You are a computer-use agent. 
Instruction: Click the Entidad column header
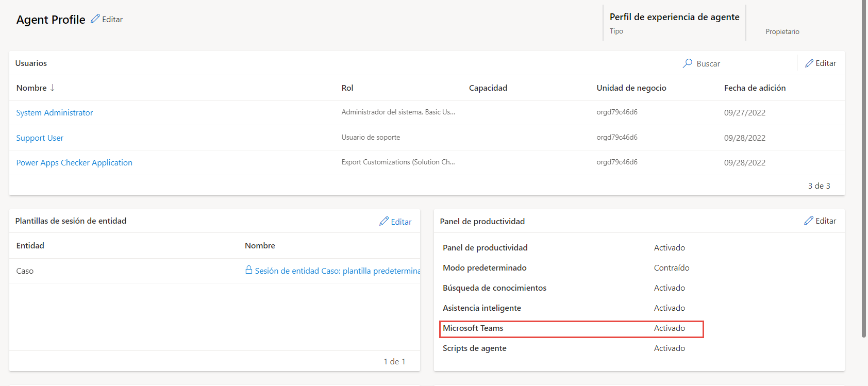tap(30, 246)
